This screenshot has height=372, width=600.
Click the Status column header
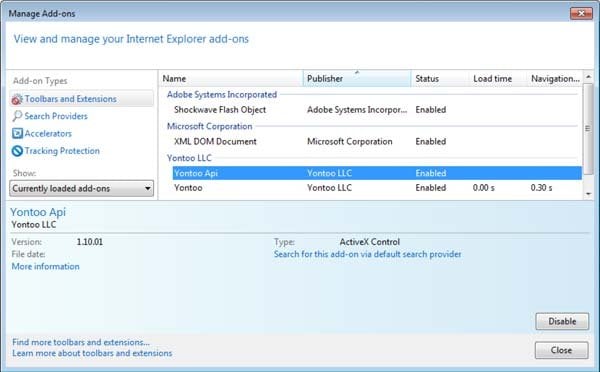click(x=440, y=78)
